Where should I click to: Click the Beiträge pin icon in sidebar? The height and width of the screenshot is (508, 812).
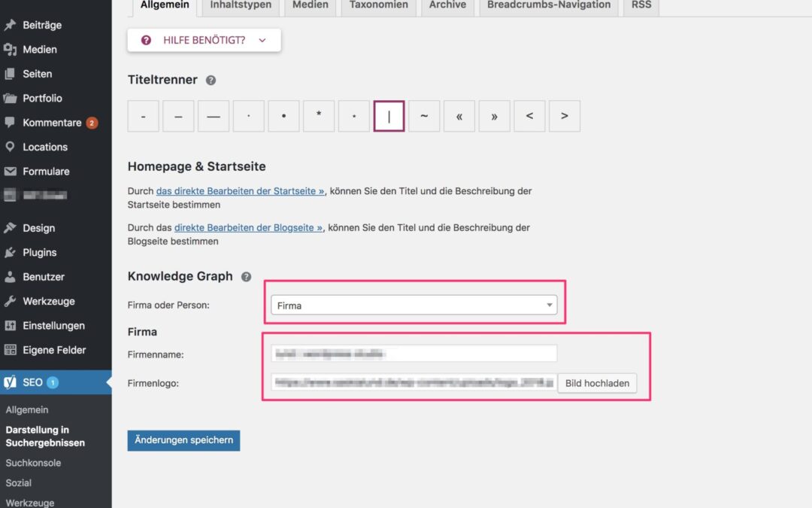pos(10,25)
